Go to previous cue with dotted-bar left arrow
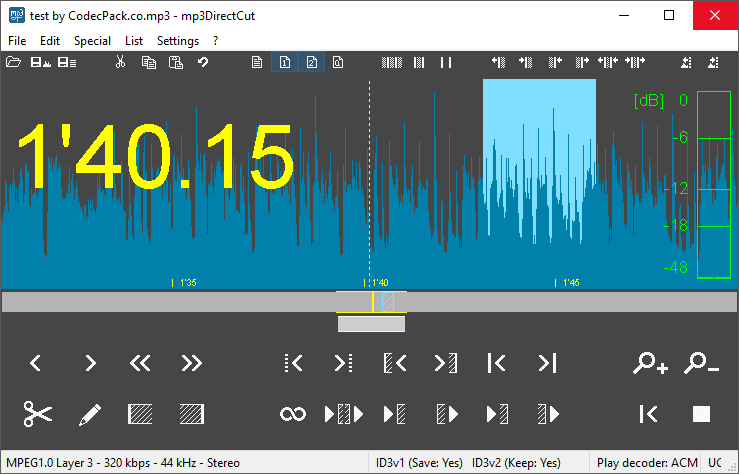This screenshot has height=474, width=739. click(x=293, y=363)
